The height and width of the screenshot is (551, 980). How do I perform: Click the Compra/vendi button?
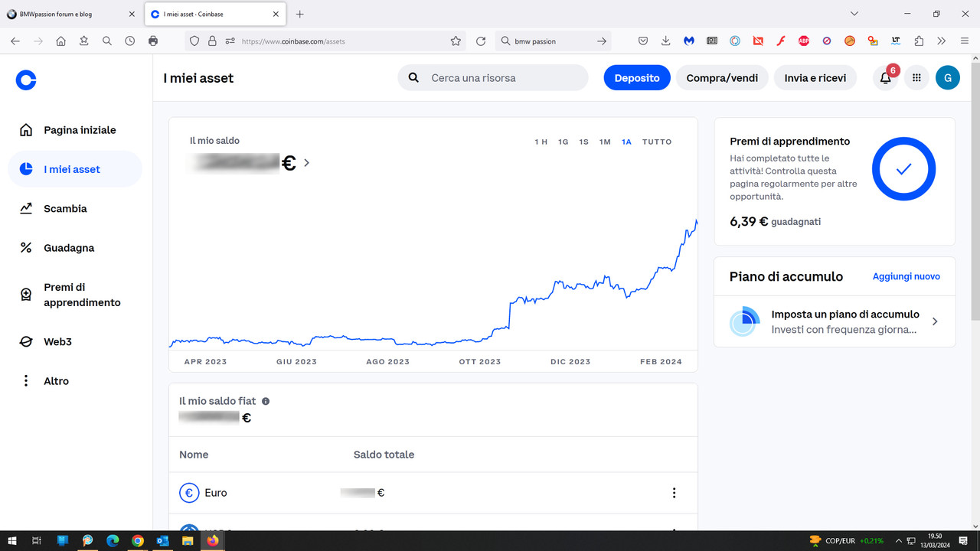point(722,77)
